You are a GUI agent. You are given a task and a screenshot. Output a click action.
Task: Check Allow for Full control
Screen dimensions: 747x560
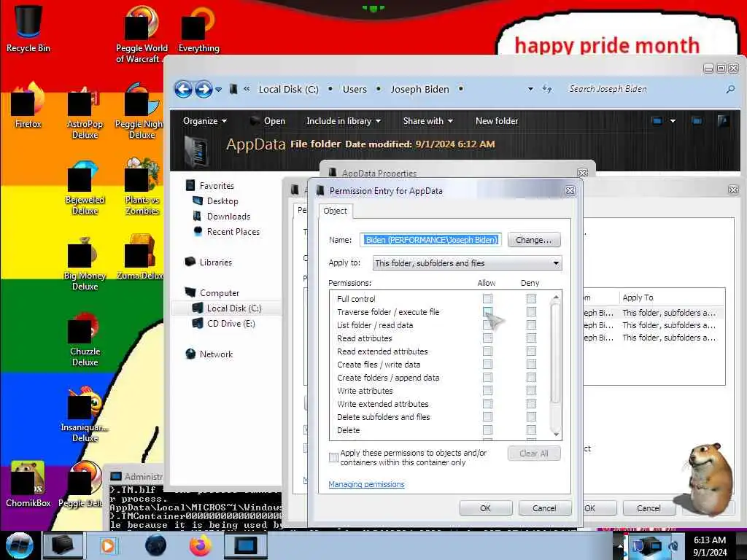point(487,298)
